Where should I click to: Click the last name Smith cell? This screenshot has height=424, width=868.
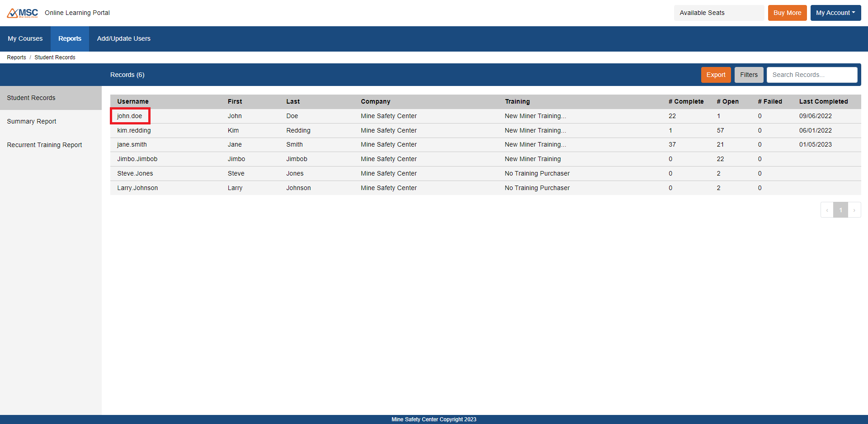[x=294, y=144]
